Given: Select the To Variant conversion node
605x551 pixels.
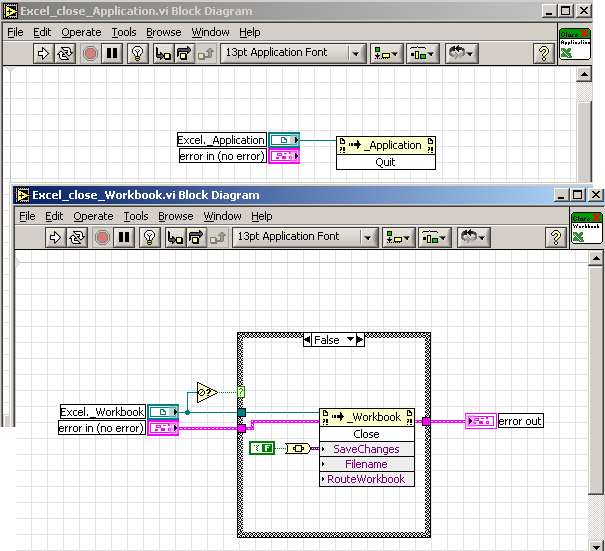Looking at the screenshot, I should pyautogui.click(x=297, y=448).
